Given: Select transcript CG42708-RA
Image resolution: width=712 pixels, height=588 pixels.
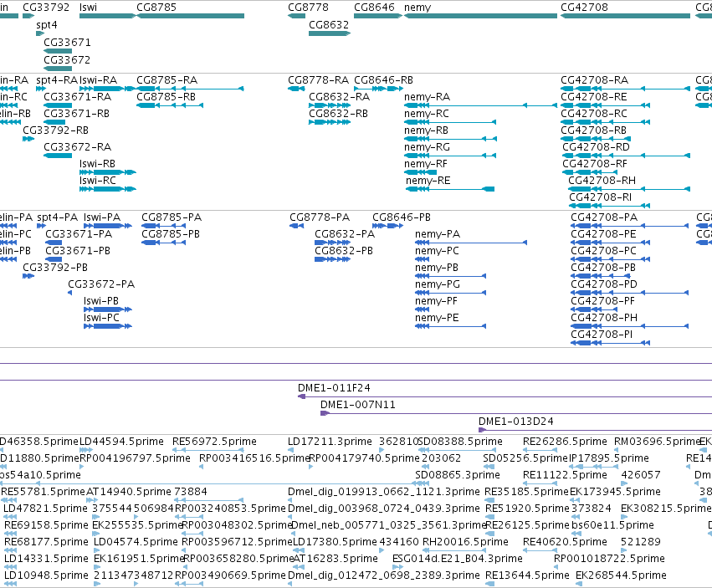Looking at the screenshot, I should pyautogui.click(x=625, y=89).
